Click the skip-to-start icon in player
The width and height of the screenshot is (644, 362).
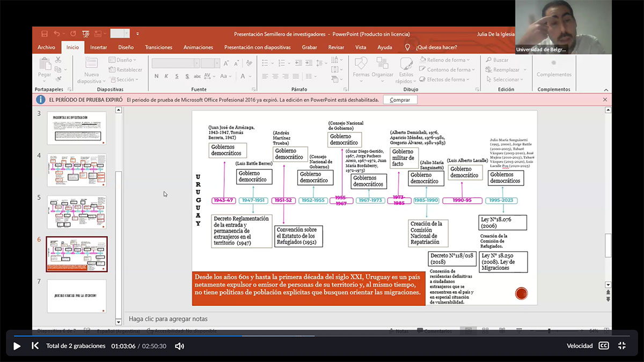pos(35,346)
